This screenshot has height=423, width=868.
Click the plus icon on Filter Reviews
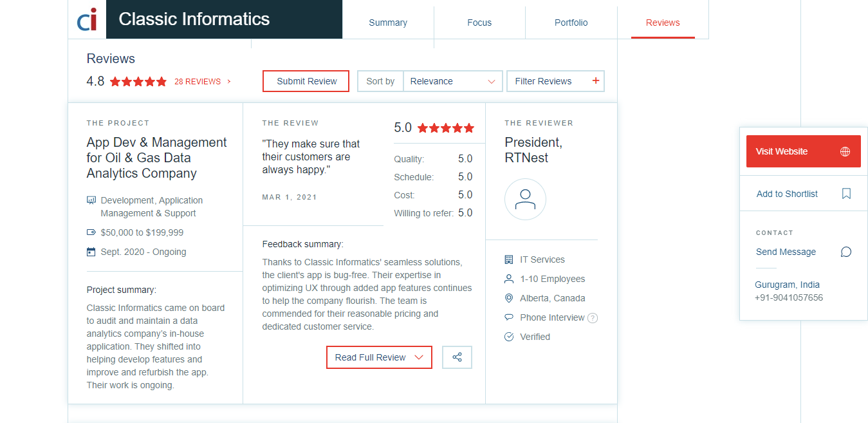point(595,81)
